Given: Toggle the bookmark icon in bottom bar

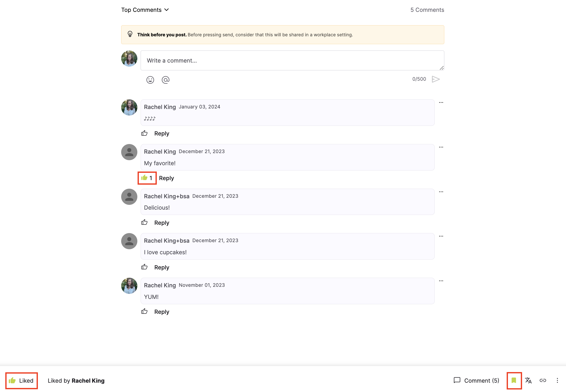Looking at the screenshot, I should [x=514, y=380].
